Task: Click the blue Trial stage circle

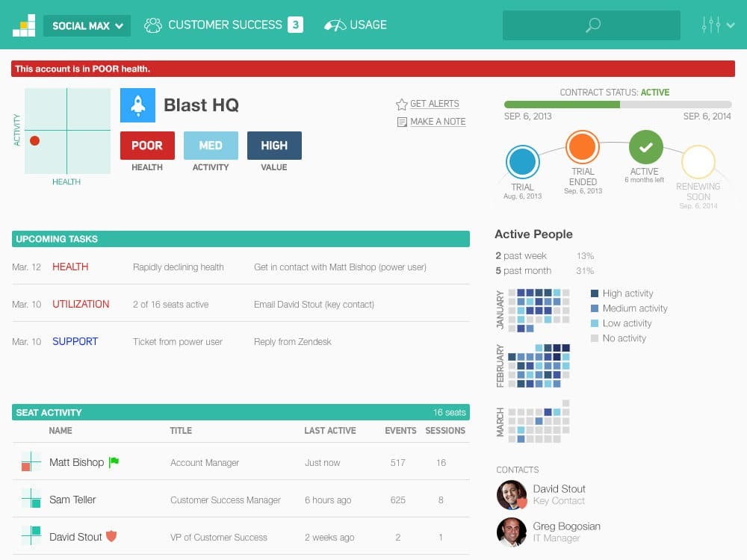Action: [x=522, y=162]
